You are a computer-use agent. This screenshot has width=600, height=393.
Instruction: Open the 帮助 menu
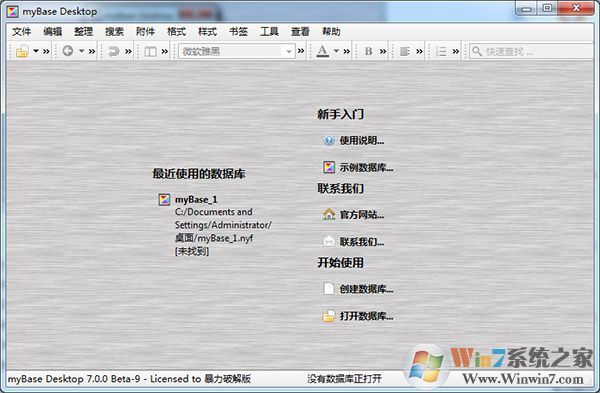click(331, 32)
